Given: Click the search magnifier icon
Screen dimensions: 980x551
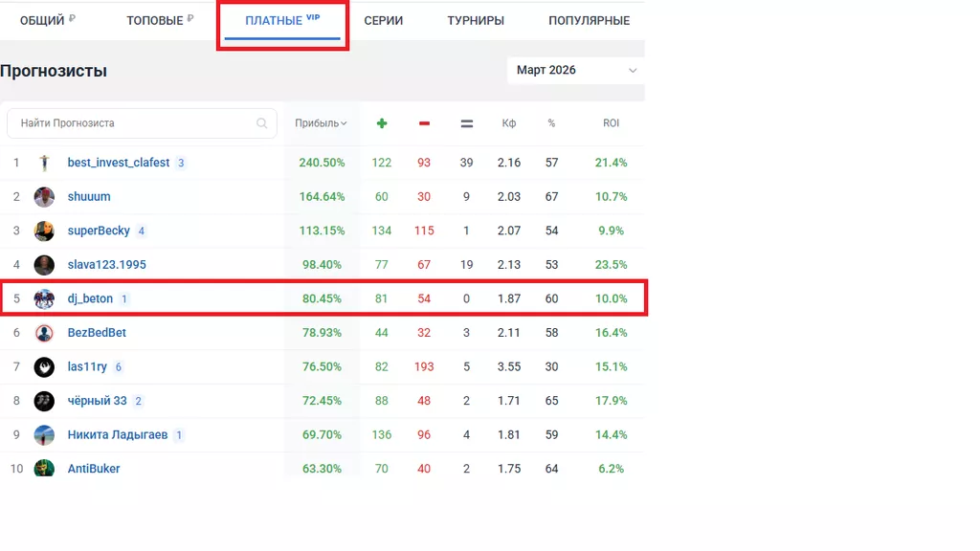Looking at the screenshot, I should click(x=262, y=123).
